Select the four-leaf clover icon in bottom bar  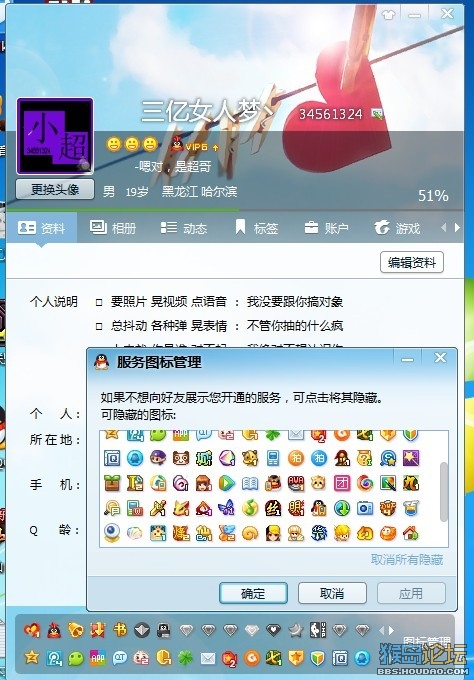pos(186,658)
